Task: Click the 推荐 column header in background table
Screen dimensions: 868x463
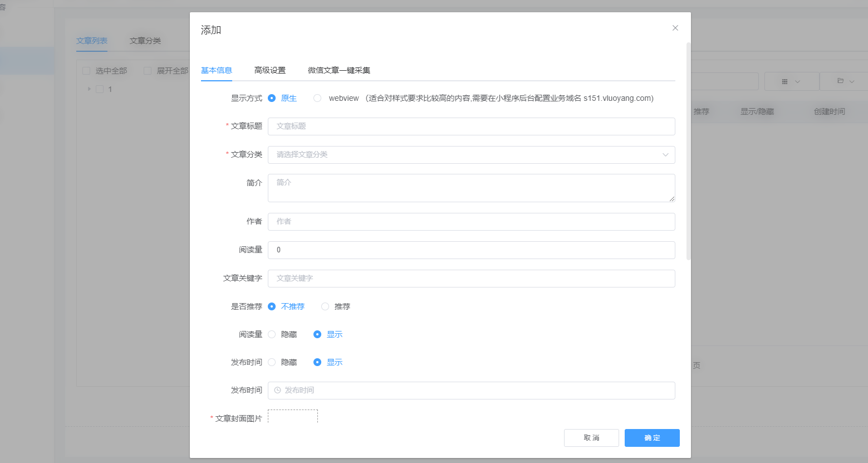Action: point(702,111)
